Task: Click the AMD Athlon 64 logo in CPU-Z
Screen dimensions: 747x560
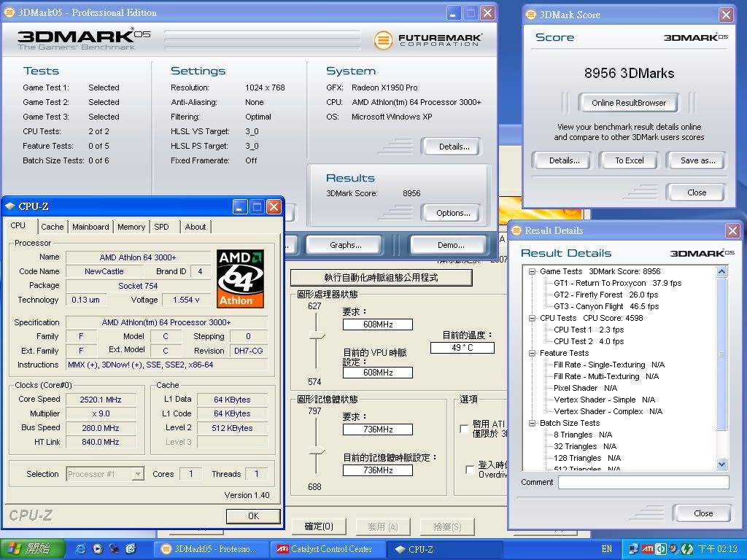Action: click(x=240, y=279)
